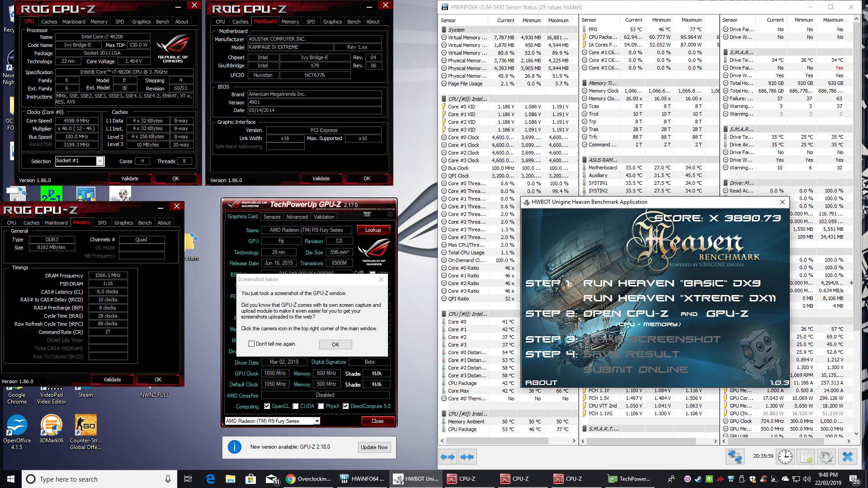Click the HWiNFO clock reset icon

pos(785,457)
